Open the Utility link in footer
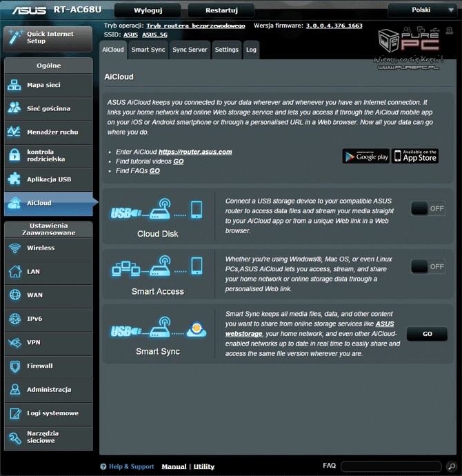 [204, 466]
